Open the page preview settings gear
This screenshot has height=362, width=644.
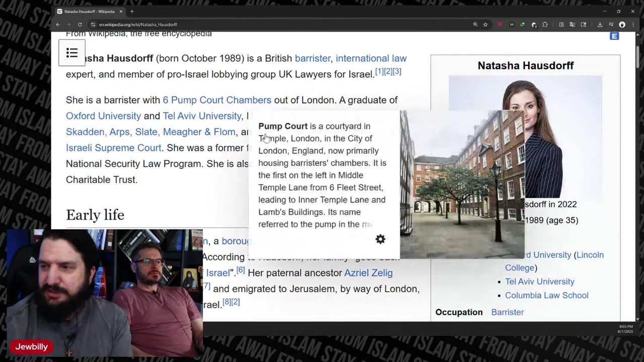pyautogui.click(x=380, y=239)
